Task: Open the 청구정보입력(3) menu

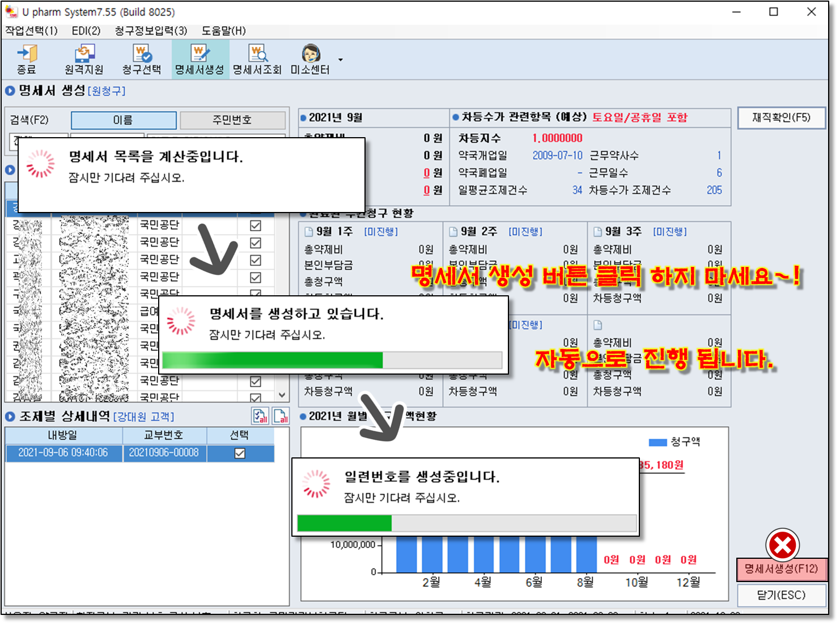Action: (151, 31)
